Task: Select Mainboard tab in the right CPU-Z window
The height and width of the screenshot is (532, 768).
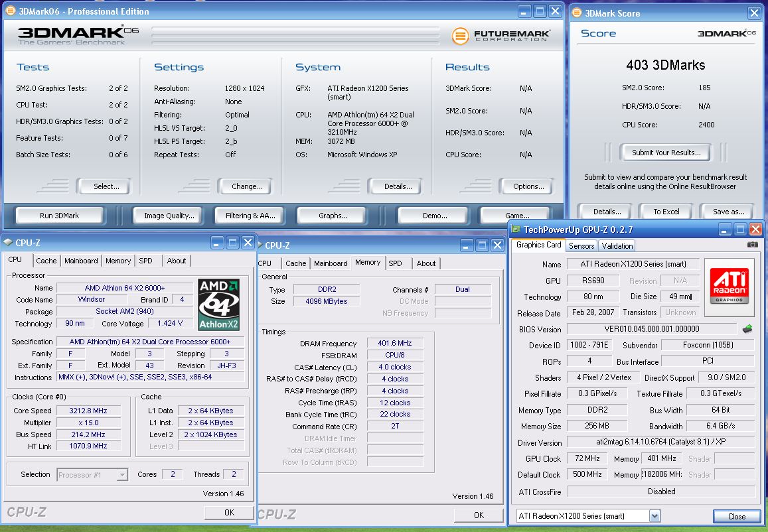Action: (331, 263)
